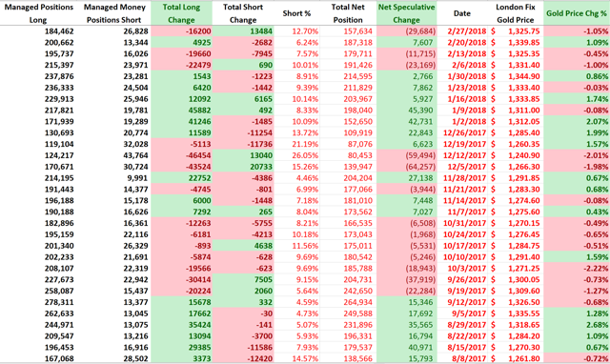The height and width of the screenshot is (364, 610).
Task: Click managed money short cell 43,764
Action: click(113, 155)
